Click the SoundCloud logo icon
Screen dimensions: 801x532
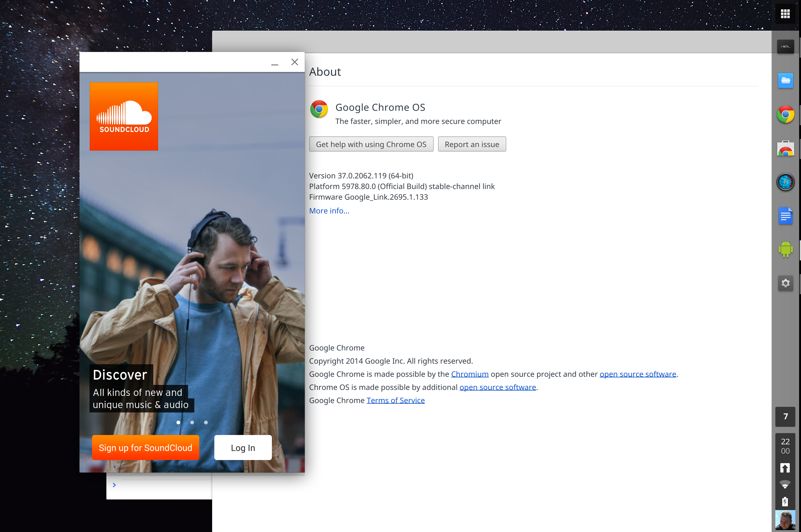124,116
